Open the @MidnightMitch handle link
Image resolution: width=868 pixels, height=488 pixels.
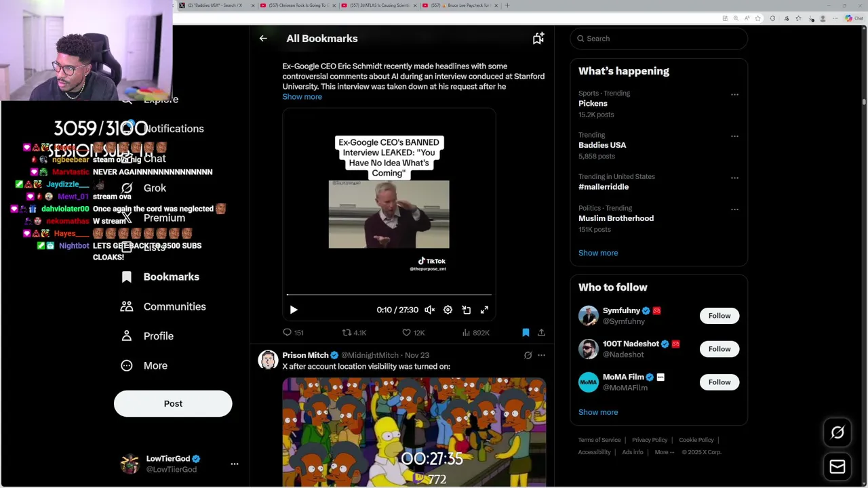tap(370, 355)
